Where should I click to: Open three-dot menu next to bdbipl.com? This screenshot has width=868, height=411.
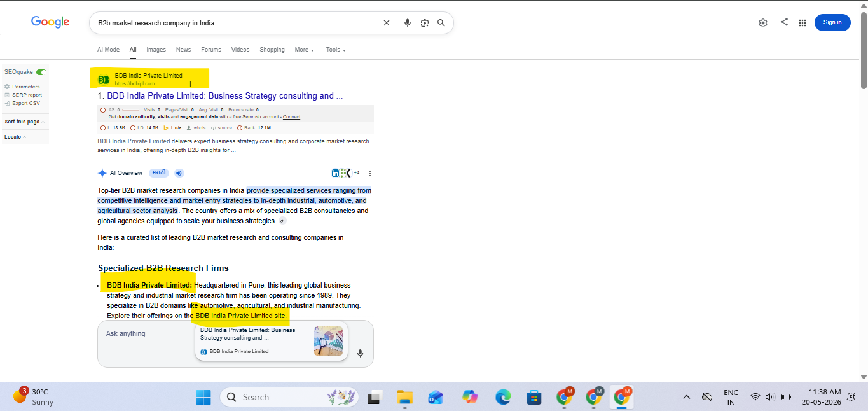tap(190, 84)
